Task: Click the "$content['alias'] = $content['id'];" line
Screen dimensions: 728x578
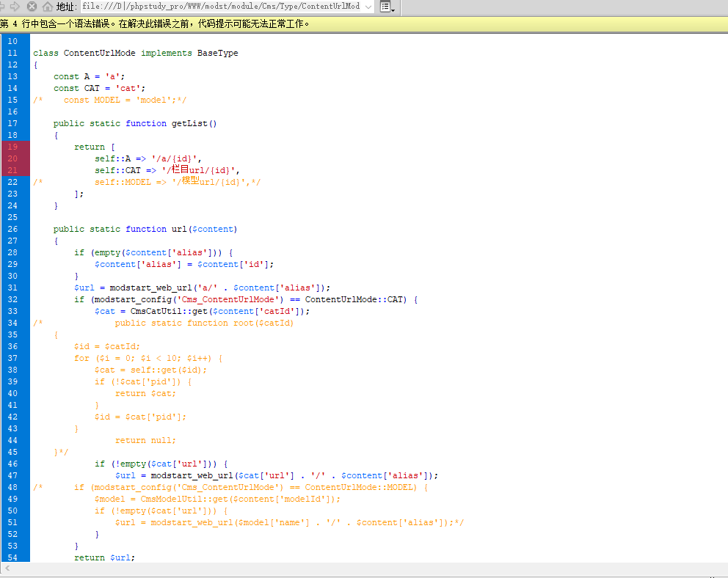Action: [x=184, y=264]
